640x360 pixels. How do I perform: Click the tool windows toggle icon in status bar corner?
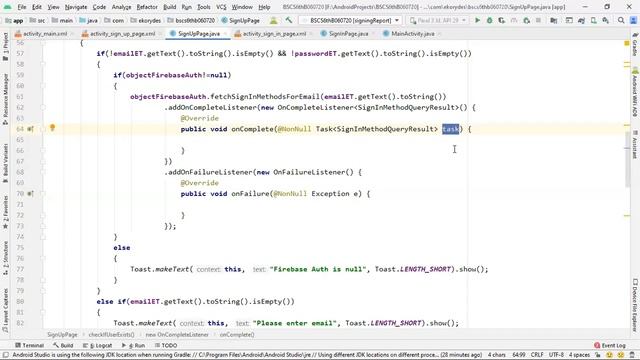[x=5, y=355]
